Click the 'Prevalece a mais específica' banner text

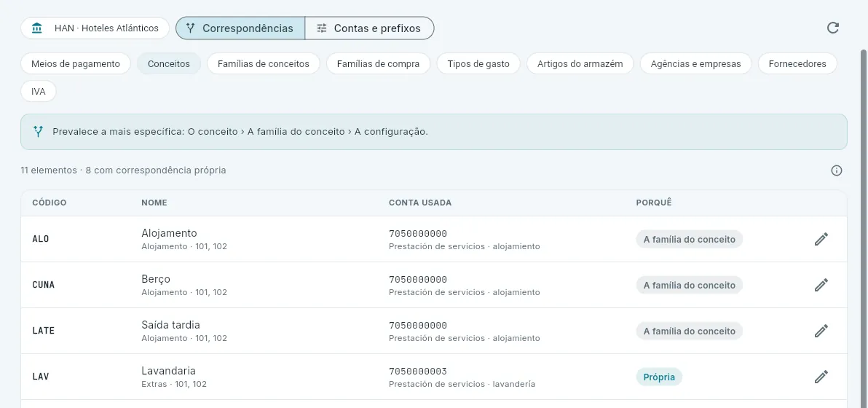click(x=240, y=133)
